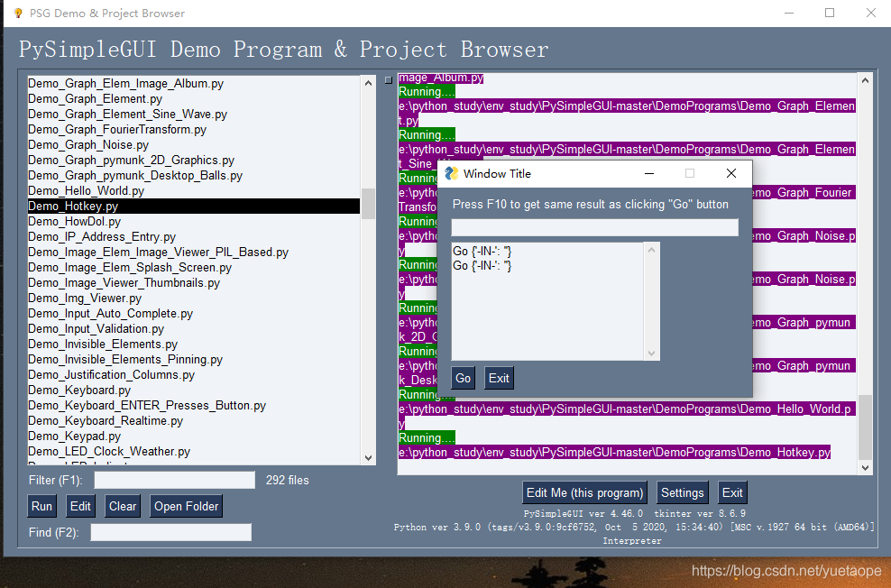Click the lightbulb icon in PSG Demo title bar
The width and height of the screenshot is (891, 588).
[18, 13]
